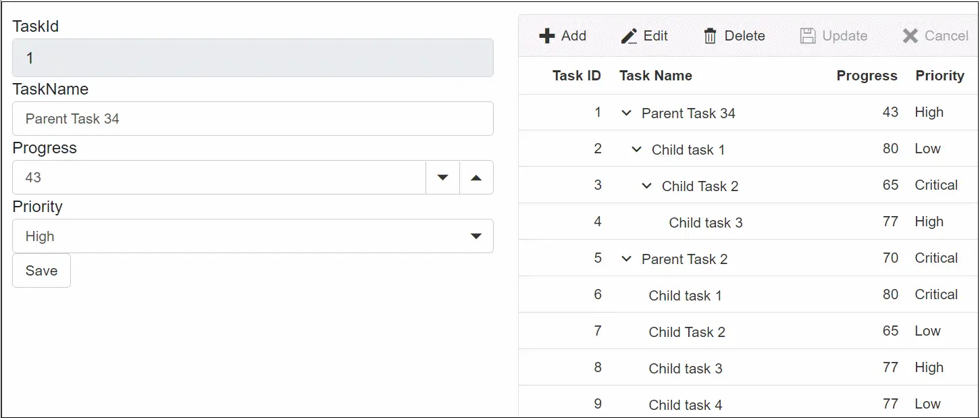Click the Add icon in the toolbar
980x418 pixels.
coord(546,35)
